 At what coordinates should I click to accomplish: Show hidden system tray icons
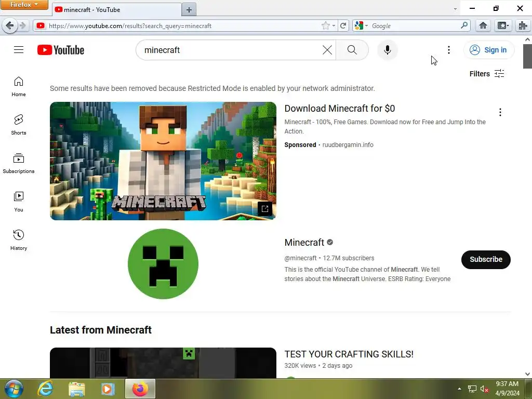click(459, 389)
